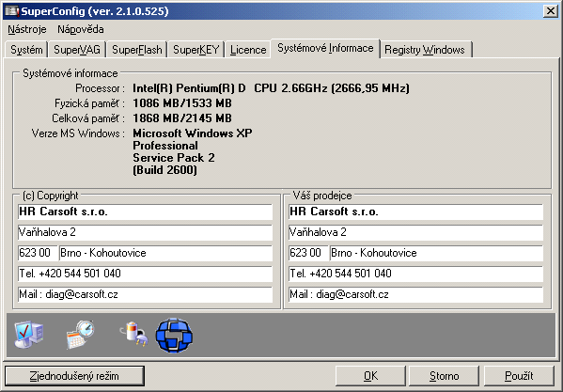Switch to the SuperFlash tab
Image resolution: width=563 pixels, height=392 pixels.
point(137,50)
